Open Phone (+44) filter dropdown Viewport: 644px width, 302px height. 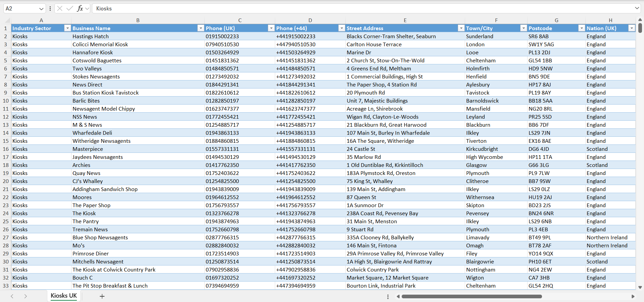point(342,28)
